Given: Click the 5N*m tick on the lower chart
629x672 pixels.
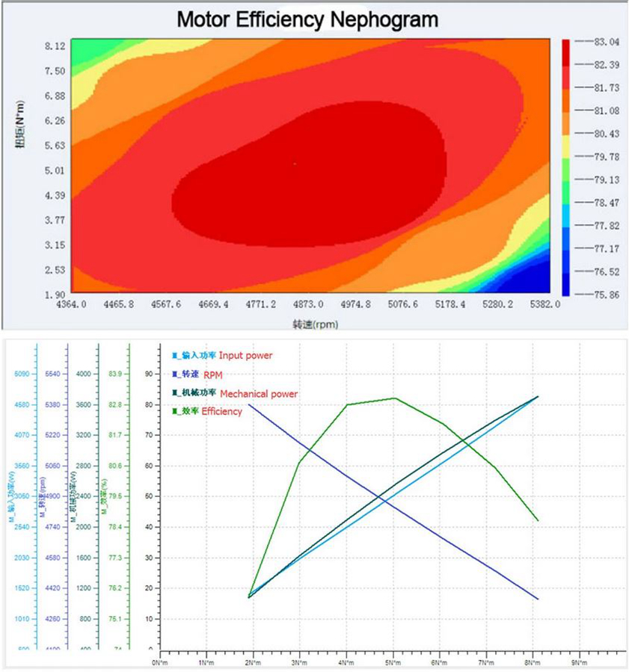Looking at the screenshot, I should 394,662.
